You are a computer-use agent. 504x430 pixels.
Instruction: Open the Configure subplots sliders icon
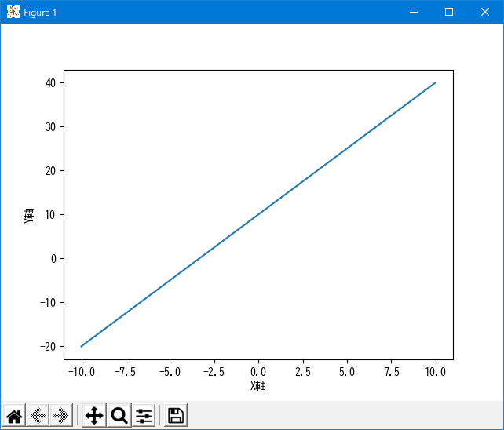coord(144,415)
